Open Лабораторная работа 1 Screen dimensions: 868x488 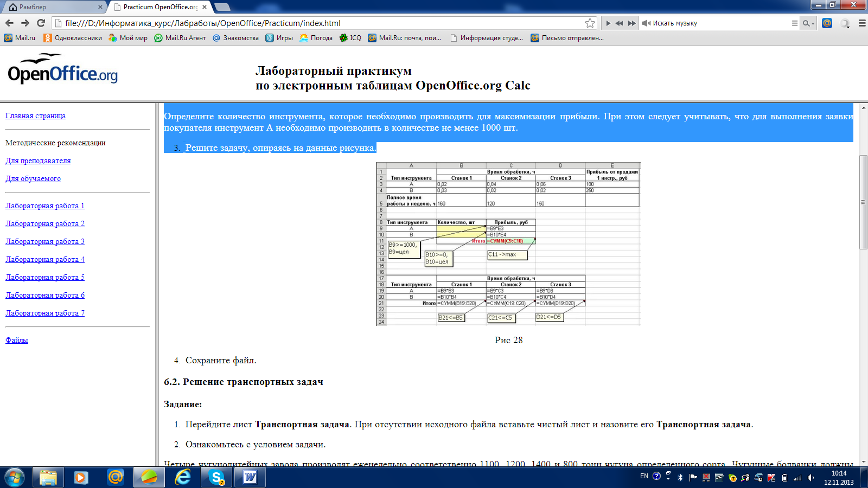[x=45, y=206]
